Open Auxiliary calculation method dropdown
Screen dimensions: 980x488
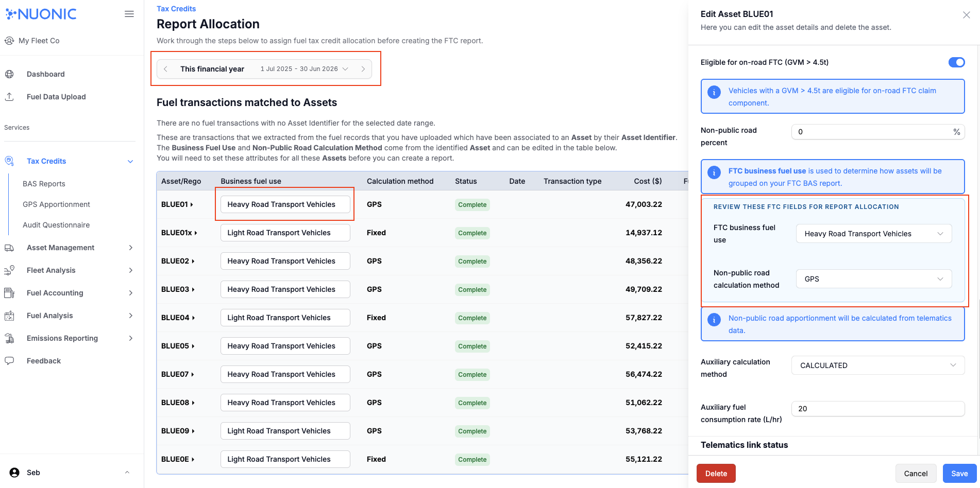(878, 365)
